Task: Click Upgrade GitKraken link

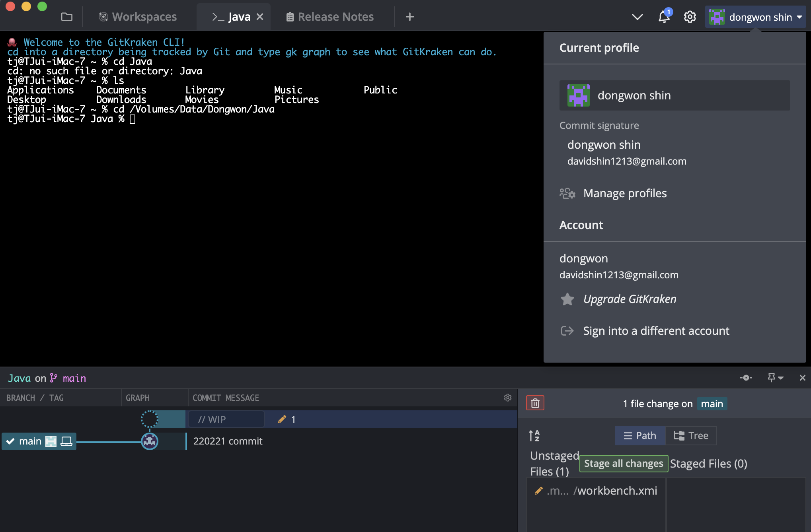Action: (630, 299)
